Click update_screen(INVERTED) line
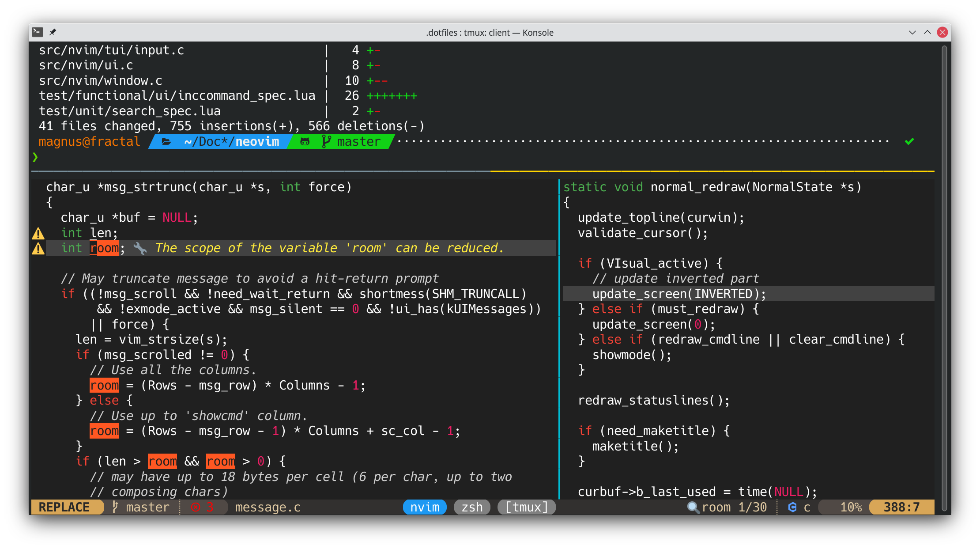This screenshot has width=980, height=549. [679, 294]
